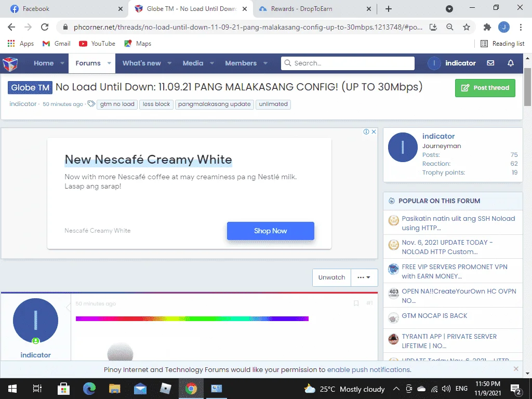Click the PHCorner site logo

coord(10,63)
